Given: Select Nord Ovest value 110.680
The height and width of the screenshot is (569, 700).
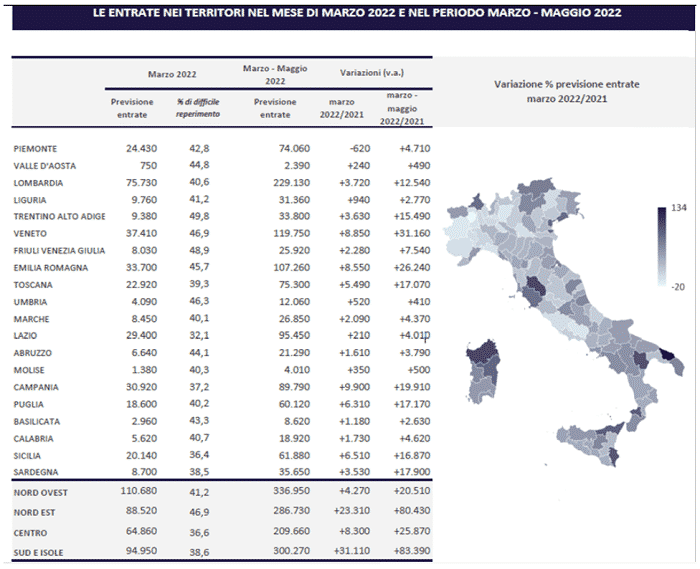Looking at the screenshot, I should point(139,490).
